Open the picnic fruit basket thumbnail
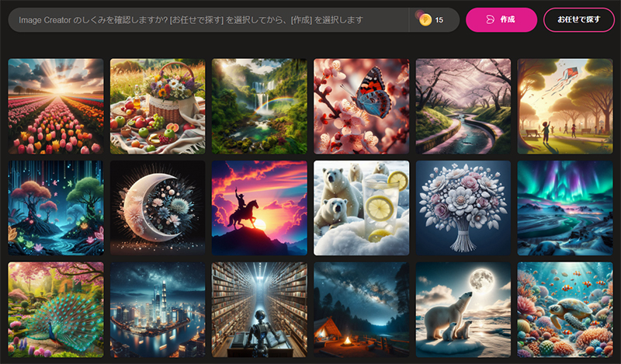Viewport: 621px width, 364px height. [x=158, y=106]
